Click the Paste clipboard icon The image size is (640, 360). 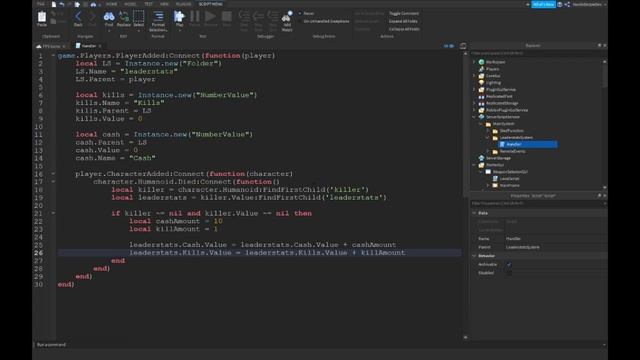click(x=42, y=17)
